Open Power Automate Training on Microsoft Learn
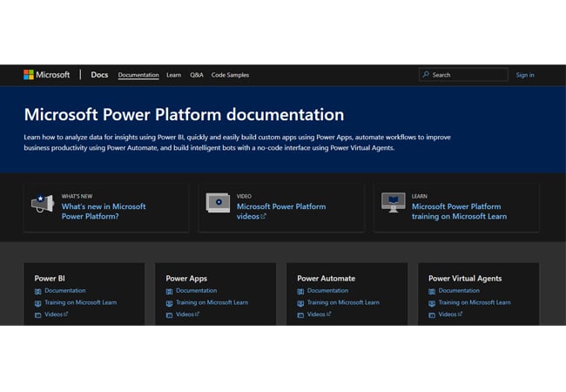Image resolution: width=566 pixels, height=392 pixels. coord(343,302)
